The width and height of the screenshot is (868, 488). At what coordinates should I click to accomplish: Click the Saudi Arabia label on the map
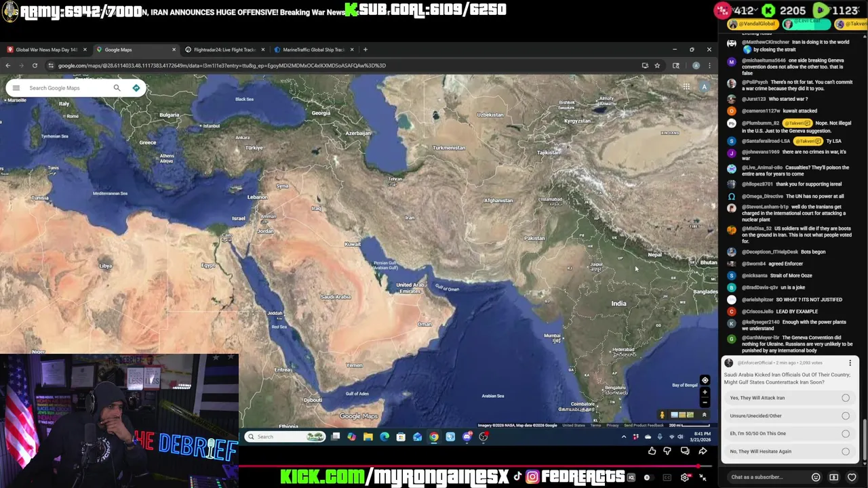pos(336,297)
